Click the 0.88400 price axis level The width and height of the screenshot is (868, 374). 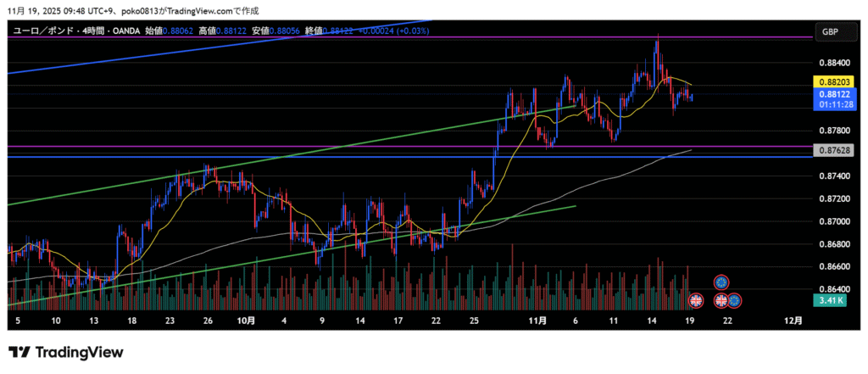pos(834,63)
